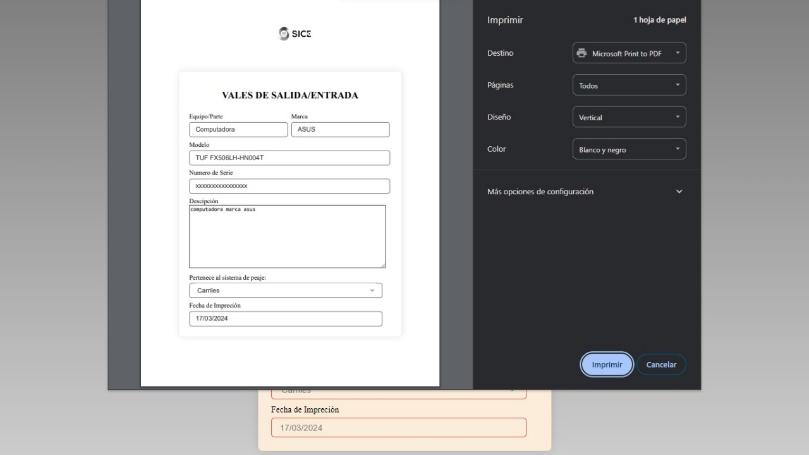This screenshot has height=455, width=809.
Task: Click the Descripción text area in preview
Action: 287,236
